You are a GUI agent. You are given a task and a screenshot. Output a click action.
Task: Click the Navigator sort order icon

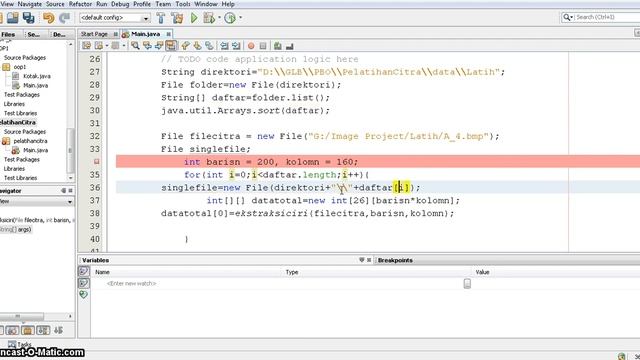pyautogui.click(x=58, y=330)
